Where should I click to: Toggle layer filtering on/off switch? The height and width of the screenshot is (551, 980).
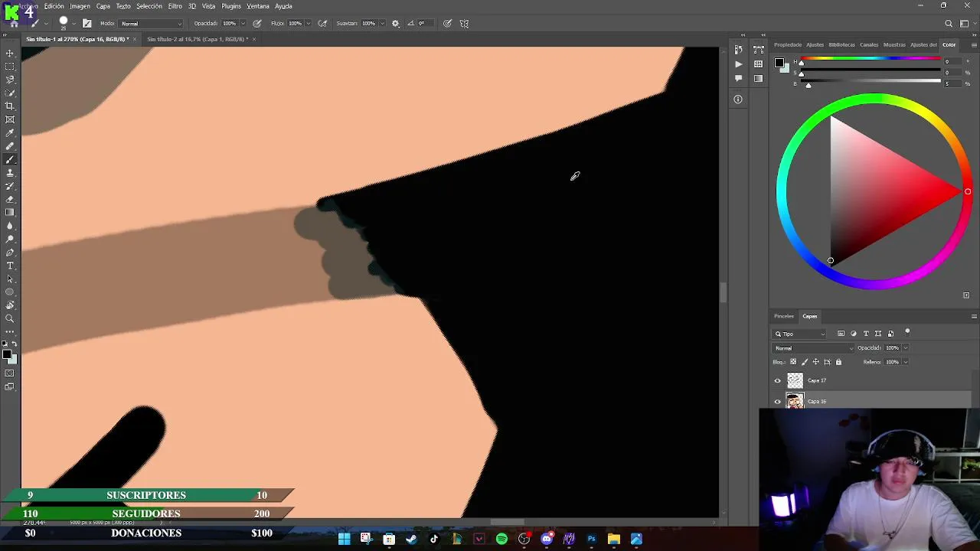[907, 332]
